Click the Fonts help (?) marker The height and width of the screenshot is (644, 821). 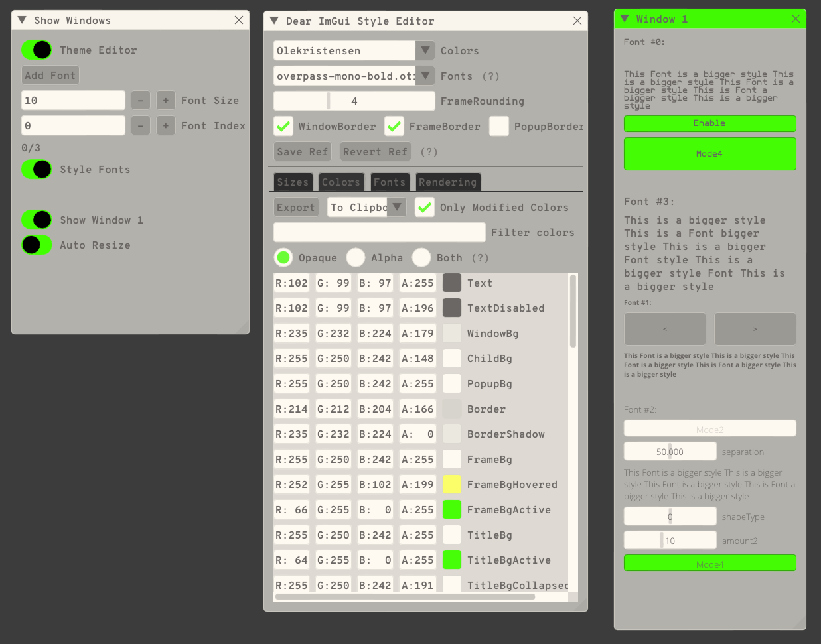coord(490,76)
